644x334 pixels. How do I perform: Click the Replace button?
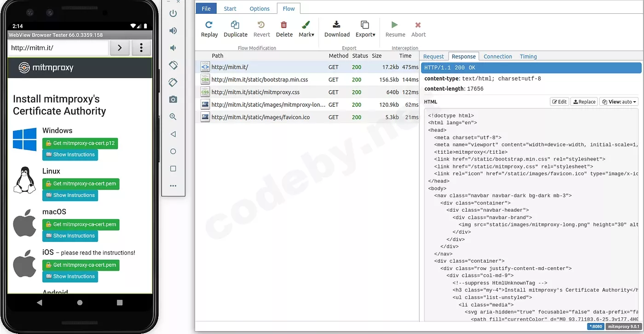pyautogui.click(x=584, y=102)
